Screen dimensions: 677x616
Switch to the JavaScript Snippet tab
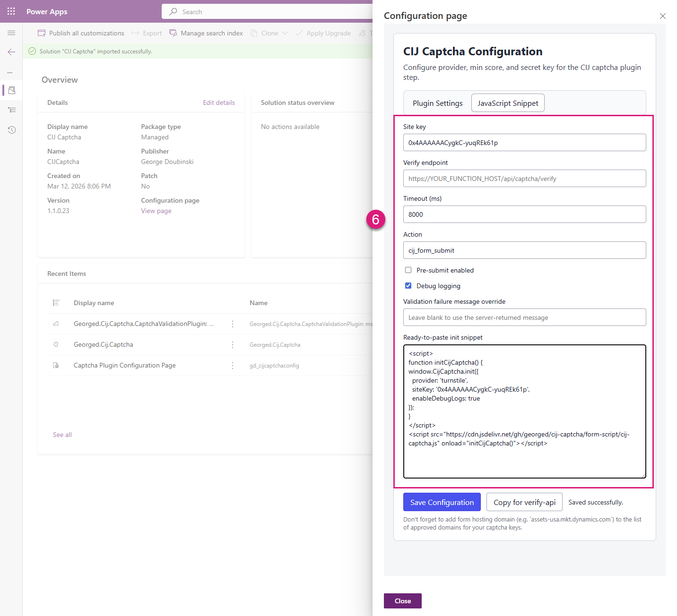[x=508, y=103]
